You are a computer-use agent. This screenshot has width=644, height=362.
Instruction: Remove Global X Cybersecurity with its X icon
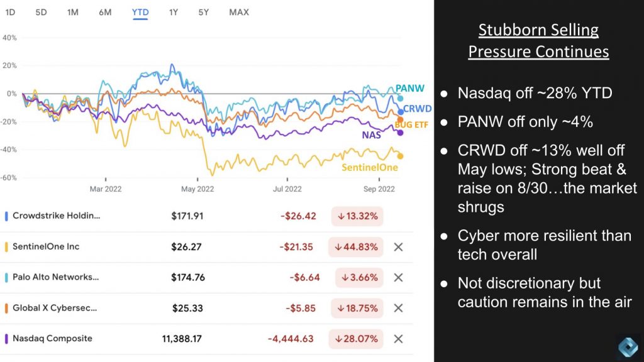(398, 308)
